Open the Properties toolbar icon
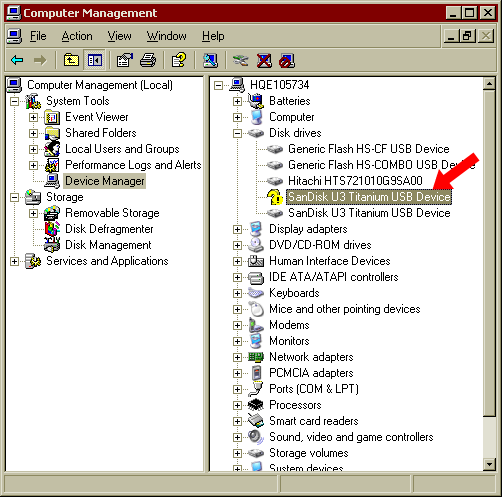Image resolution: width=502 pixels, height=497 pixels. pyautogui.click(x=124, y=60)
